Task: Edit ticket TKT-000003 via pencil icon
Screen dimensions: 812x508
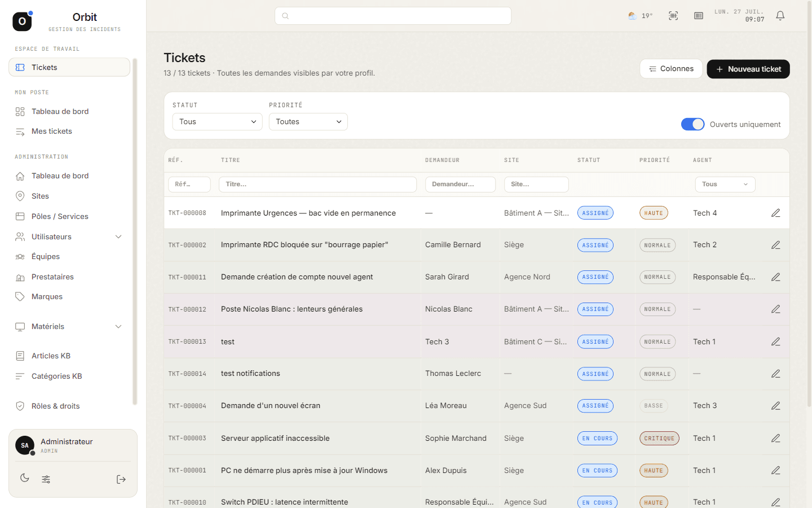Action: [x=776, y=438]
